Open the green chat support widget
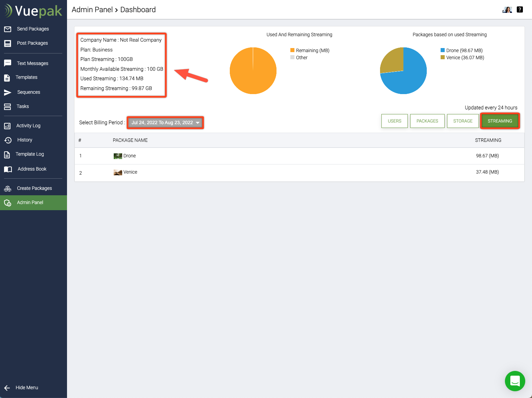532x398 pixels. pyautogui.click(x=515, y=381)
